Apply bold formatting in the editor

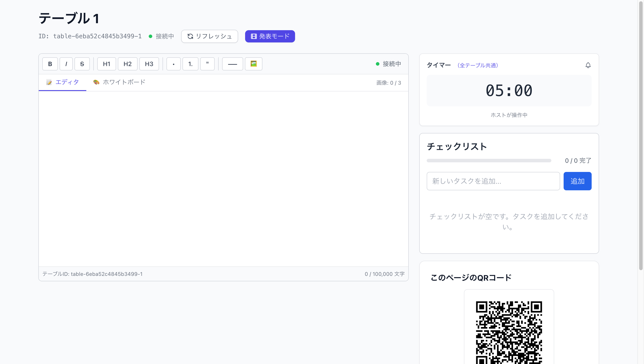[50, 64]
